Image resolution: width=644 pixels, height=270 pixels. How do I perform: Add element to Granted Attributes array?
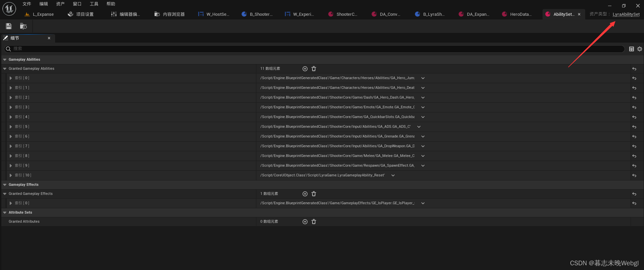pos(305,222)
